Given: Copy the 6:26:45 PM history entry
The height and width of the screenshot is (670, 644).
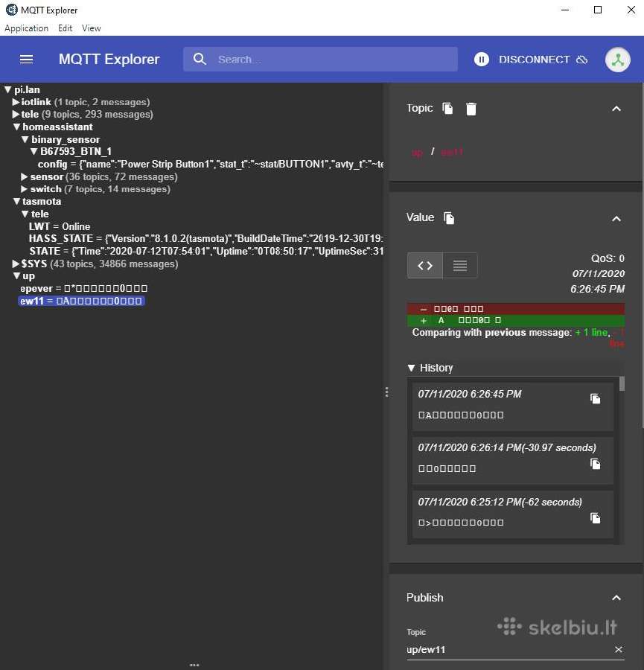Looking at the screenshot, I should pyautogui.click(x=596, y=399).
